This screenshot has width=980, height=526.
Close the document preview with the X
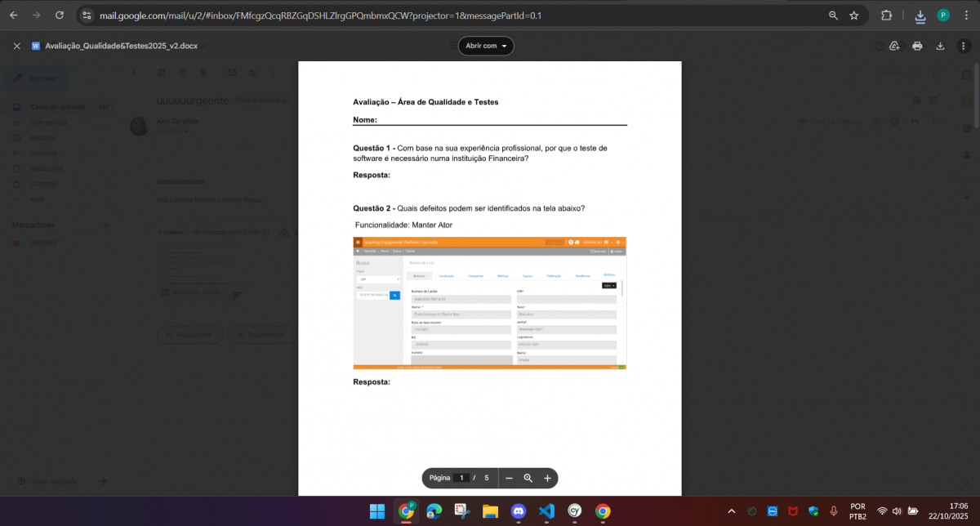click(x=16, y=46)
